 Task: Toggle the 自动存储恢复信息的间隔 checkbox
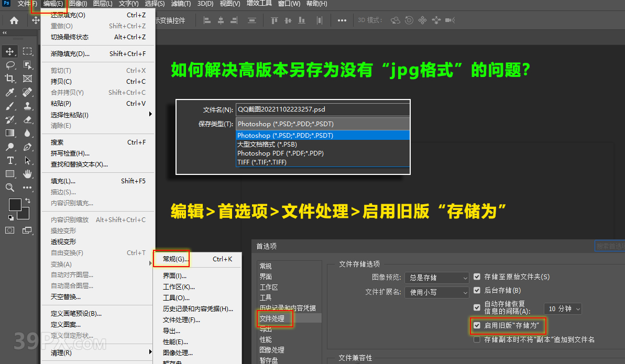(477, 307)
